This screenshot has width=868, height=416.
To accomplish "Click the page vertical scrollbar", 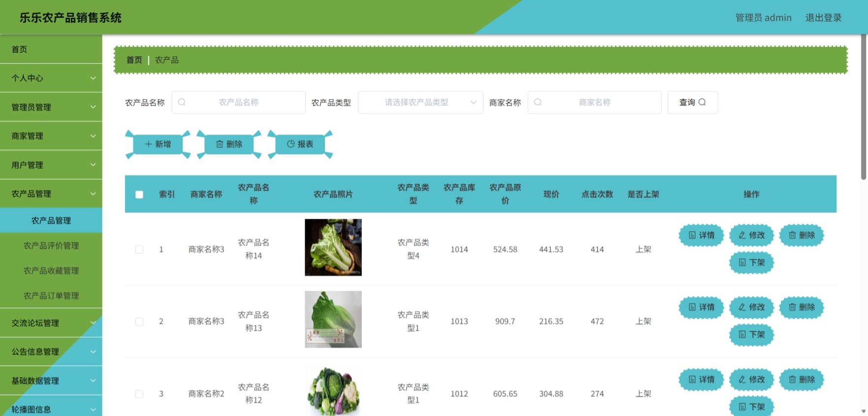I will click(864, 107).
